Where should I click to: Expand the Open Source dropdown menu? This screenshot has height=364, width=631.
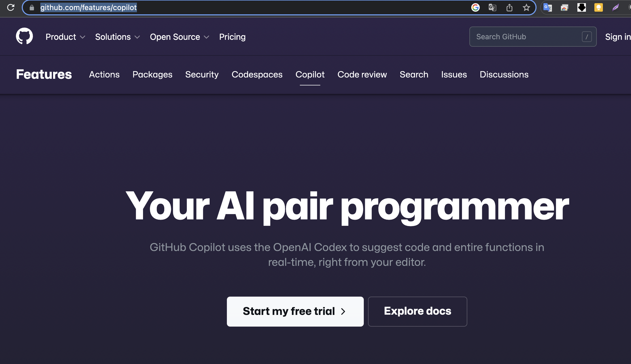point(179,37)
